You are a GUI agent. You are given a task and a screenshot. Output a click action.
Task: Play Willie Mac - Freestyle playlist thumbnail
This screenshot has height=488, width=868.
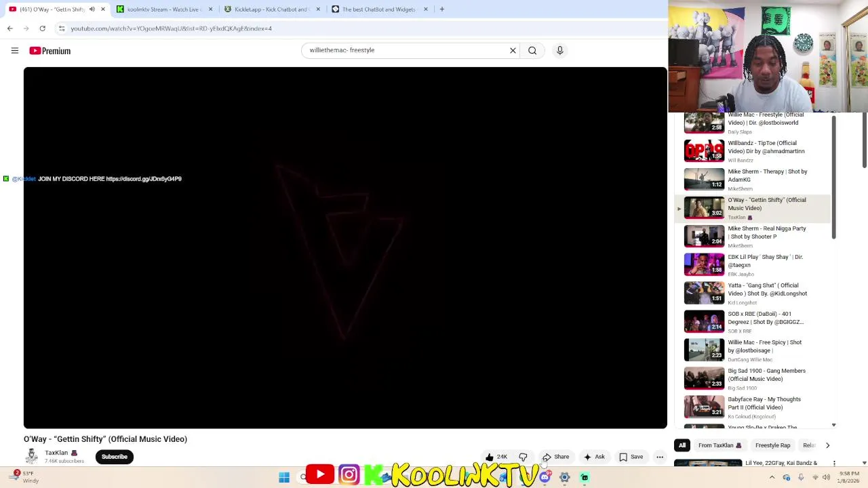pos(704,123)
